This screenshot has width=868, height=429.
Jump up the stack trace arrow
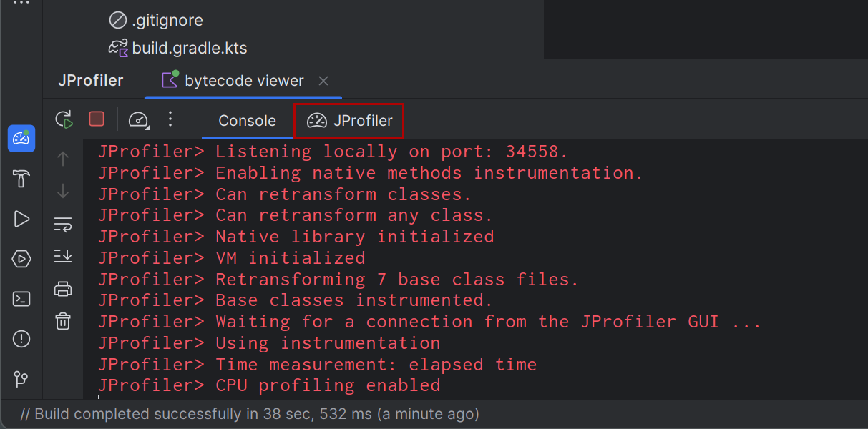63,159
